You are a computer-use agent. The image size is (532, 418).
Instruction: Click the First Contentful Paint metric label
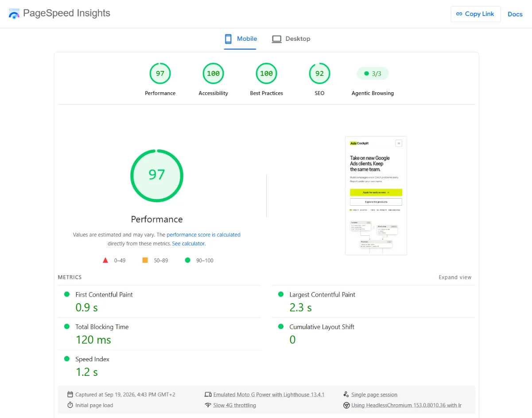(104, 294)
